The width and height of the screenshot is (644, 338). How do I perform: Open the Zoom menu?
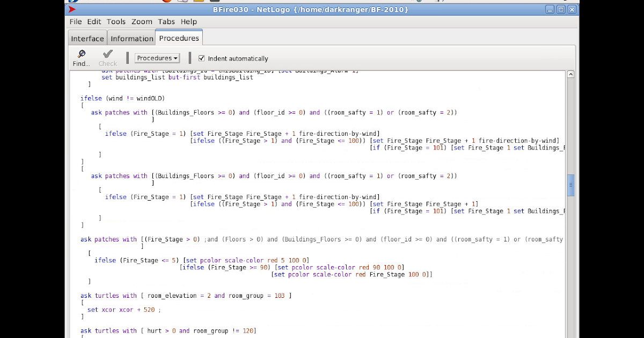(x=142, y=21)
